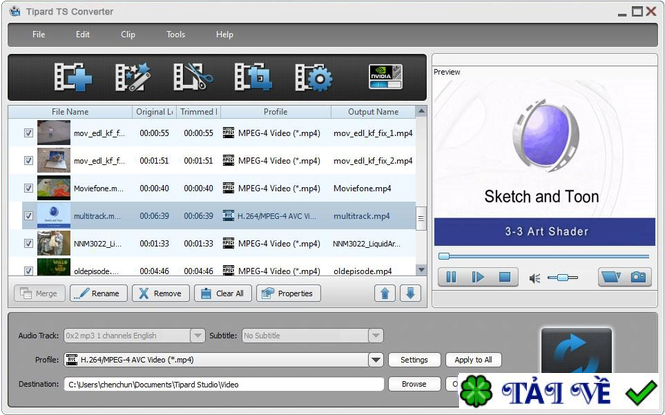Open snapshot folder icon in preview
665x415 pixels.
[611, 277]
